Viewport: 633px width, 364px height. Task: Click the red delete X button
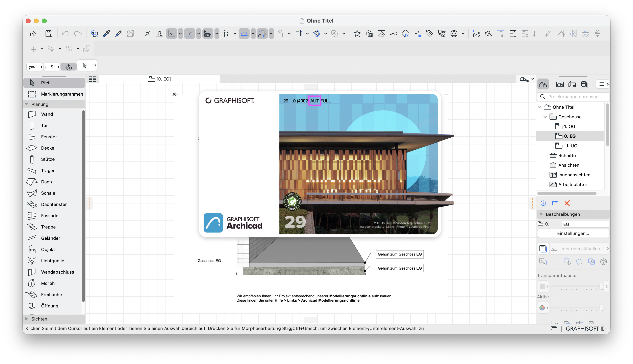(x=567, y=203)
